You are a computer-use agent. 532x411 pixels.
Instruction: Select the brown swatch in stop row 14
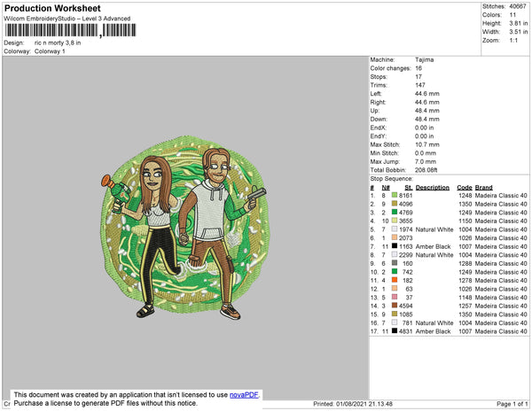(x=395, y=306)
